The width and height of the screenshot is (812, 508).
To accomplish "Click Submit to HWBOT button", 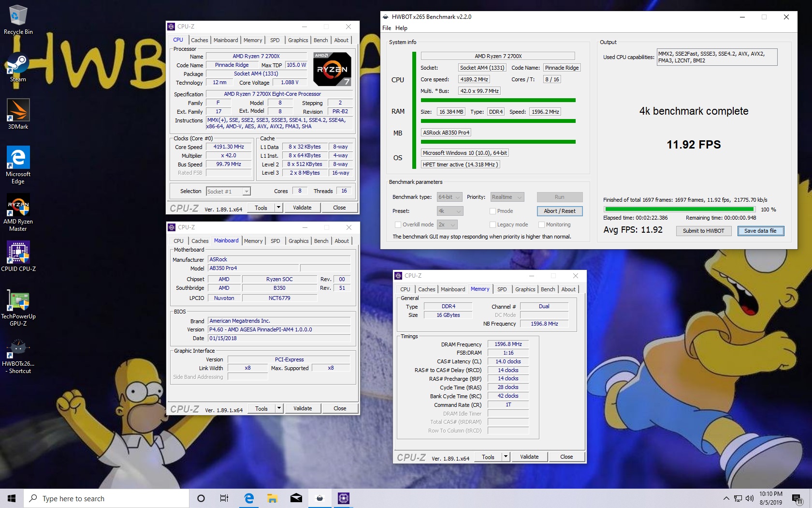I will coord(703,231).
